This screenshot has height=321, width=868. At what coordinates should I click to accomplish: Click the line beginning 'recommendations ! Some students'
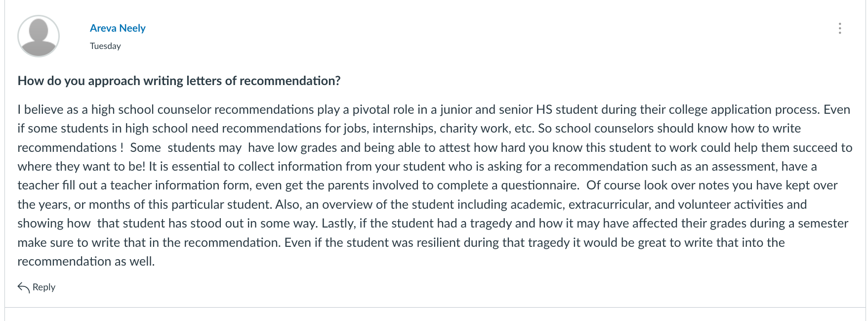point(435,147)
